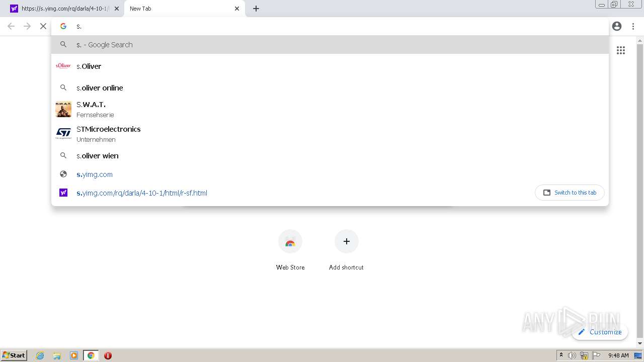Open the media player taskbar icon
Viewport: 644px width, 362px height.
[x=74, y=355]
